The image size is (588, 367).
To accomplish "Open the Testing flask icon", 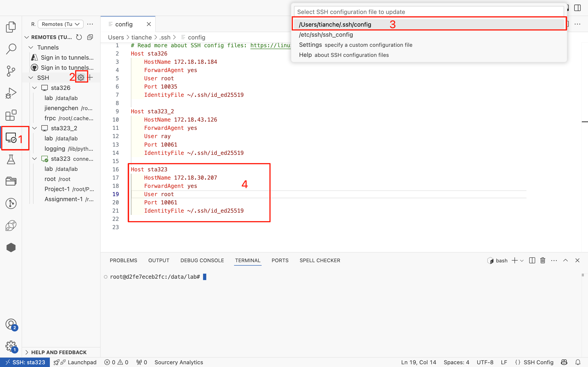I will pos(11,159).
